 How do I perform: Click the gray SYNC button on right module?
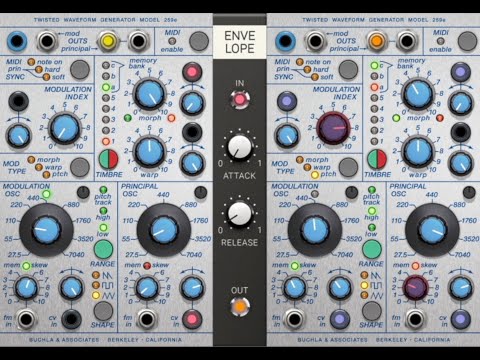click(348, 70)
